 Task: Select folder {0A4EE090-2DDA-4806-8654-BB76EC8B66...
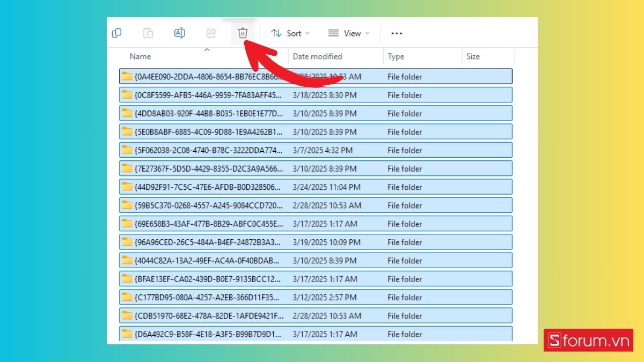point(316,76)
